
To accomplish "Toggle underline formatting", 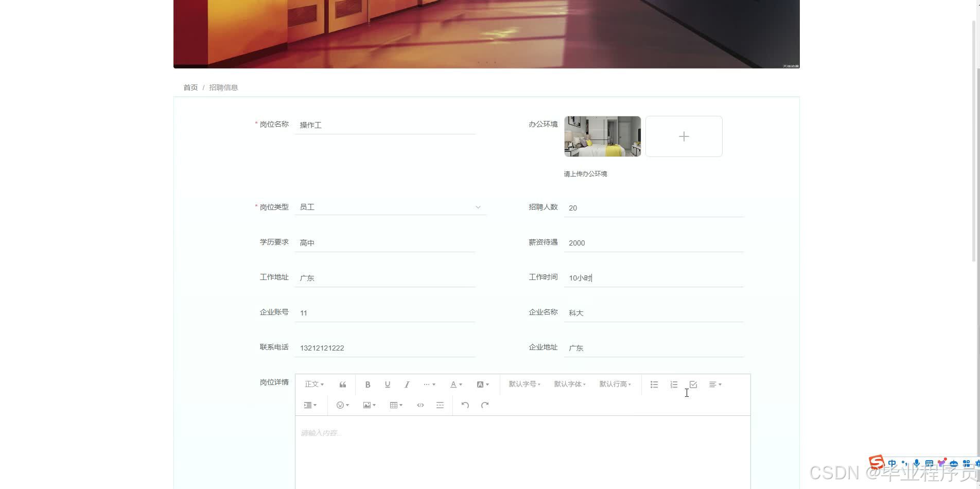I will pyautogui.click(x=388, y=385).
